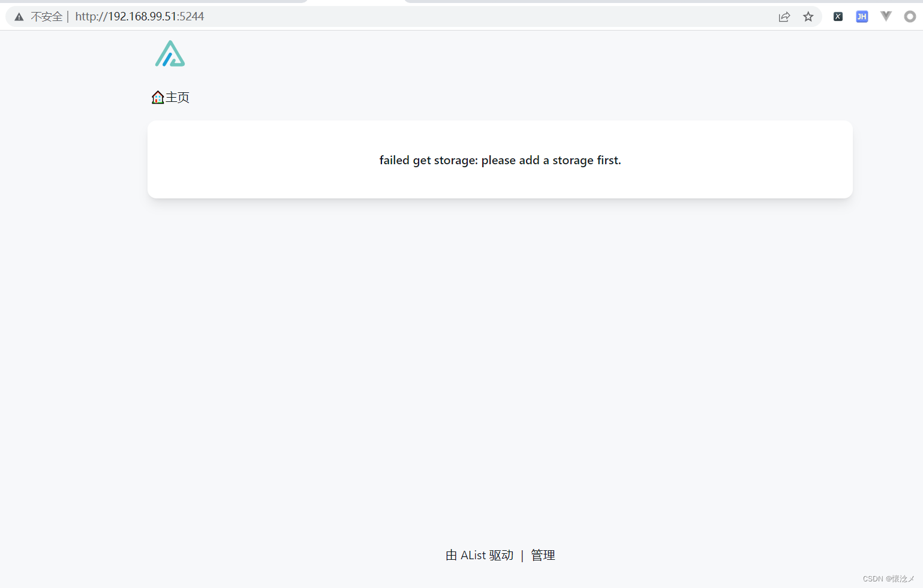Click the failed get storage error message
Image resolution: width=923 pixels, height=588 pixels.
(x=500, y=160)
